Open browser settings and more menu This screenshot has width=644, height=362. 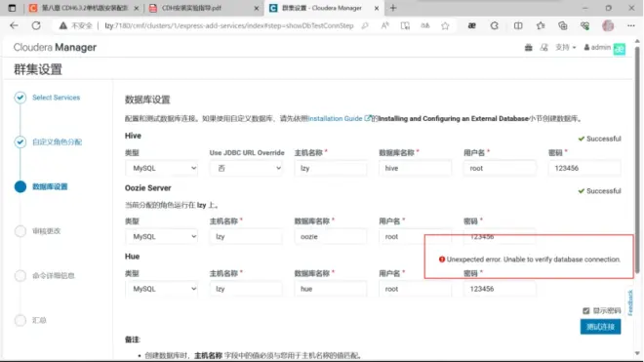point(631,25)
